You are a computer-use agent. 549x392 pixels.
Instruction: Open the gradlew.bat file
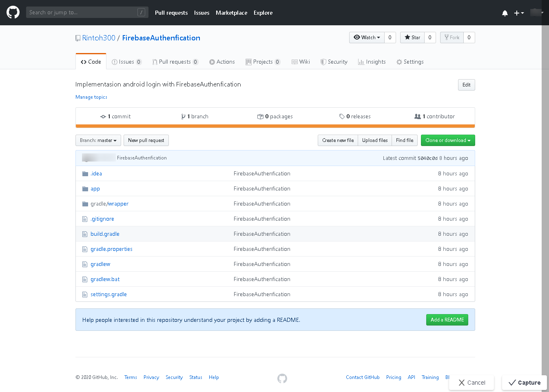[x=105, y=279]
